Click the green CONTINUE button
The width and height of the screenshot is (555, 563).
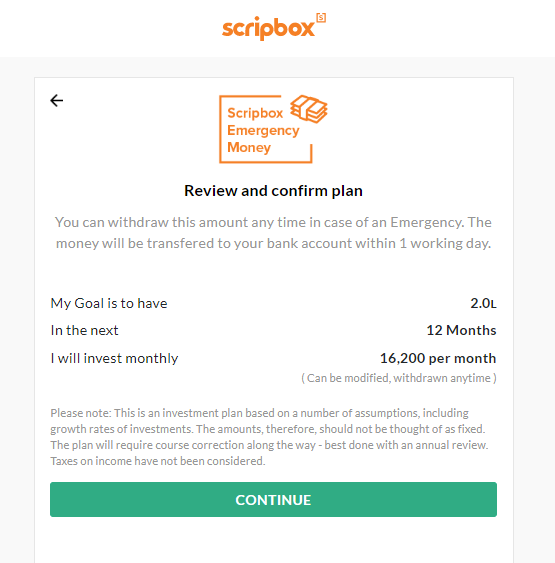point(273,499)
